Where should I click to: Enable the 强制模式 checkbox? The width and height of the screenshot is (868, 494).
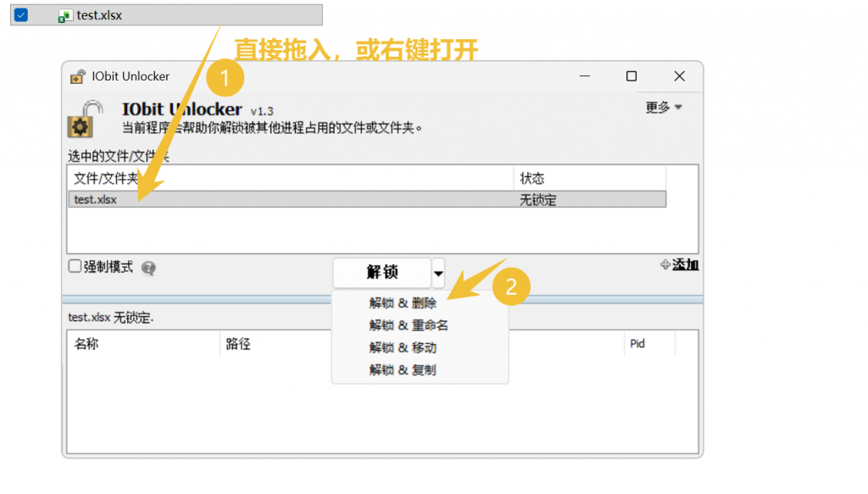[75, 266]
